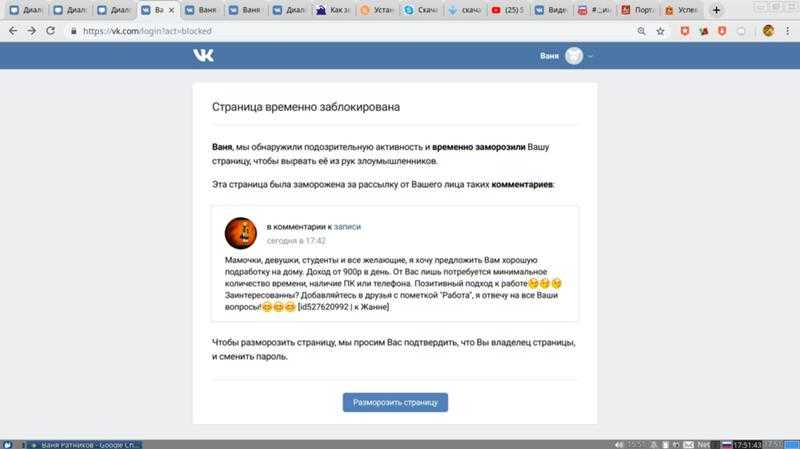Click Chrome profile avatar in toolbar
This screenshot has height=449, width=800.
pos(768,31)
